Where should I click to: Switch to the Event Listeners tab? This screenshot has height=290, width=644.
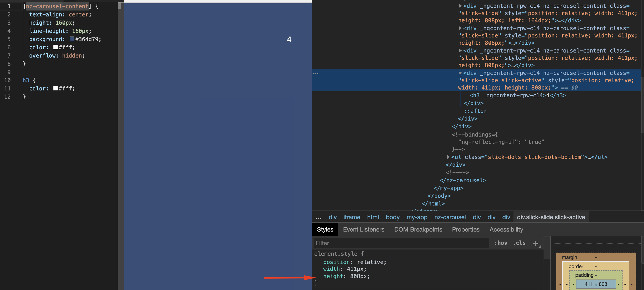(x=364, y=229)
